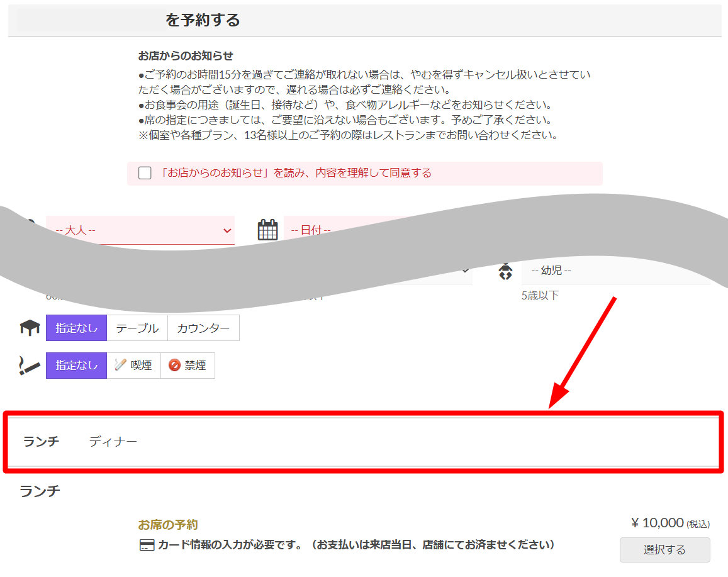Image resolution: width=728 pixels, height=577 pixels.
Task: Open the 幼児 count dropdown
Action: [615, 270]
